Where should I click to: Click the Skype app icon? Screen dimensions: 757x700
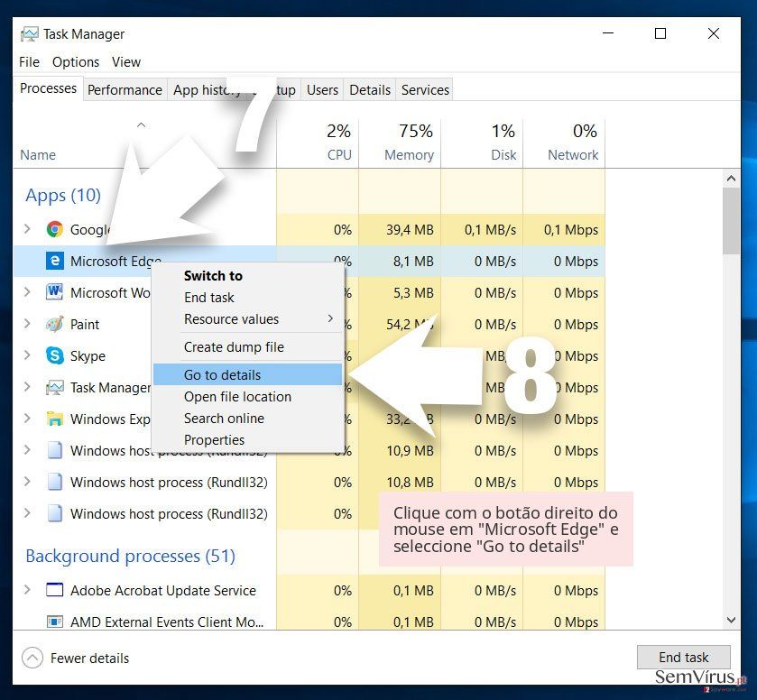point(54,355)
